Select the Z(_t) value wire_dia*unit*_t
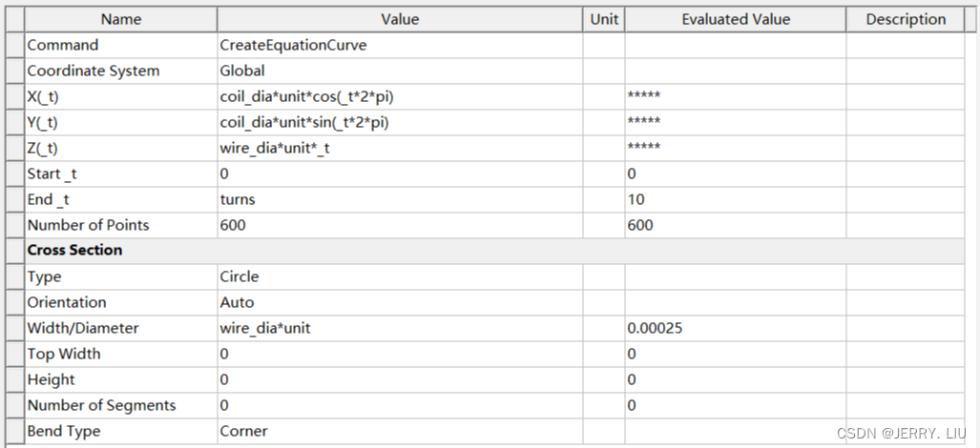Screen dimensions: 980x448 click(x=400, y=149)
